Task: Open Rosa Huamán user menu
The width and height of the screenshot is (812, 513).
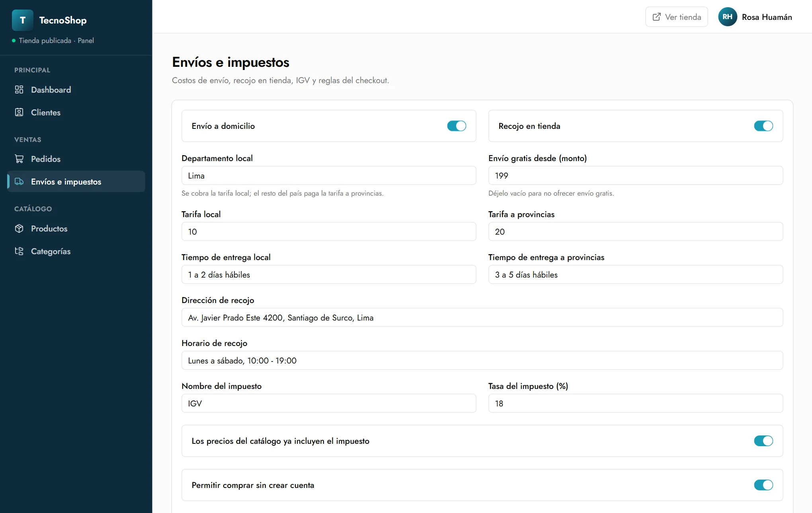Action: (x=755, y=17)
